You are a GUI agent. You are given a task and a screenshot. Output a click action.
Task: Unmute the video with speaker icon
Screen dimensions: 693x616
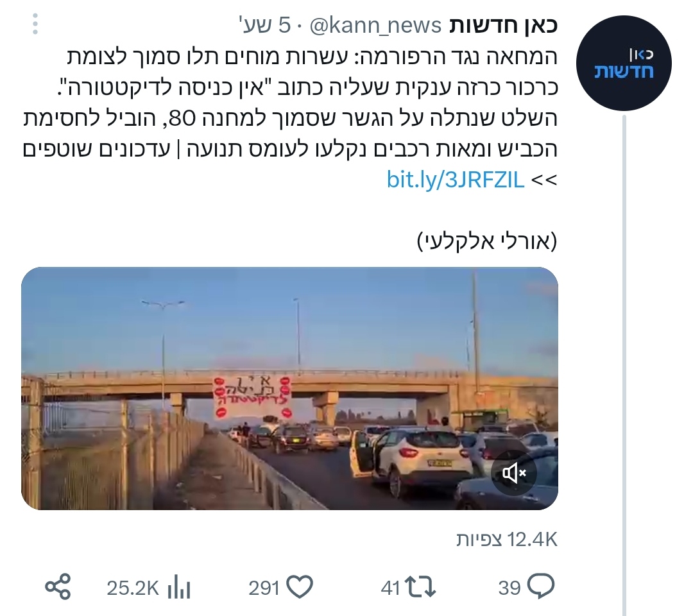513,473
